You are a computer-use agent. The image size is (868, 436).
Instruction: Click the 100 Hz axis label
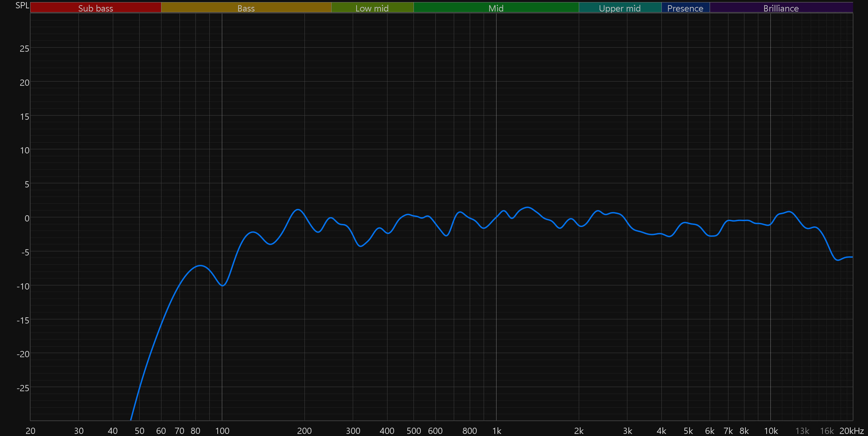point(222,431)
